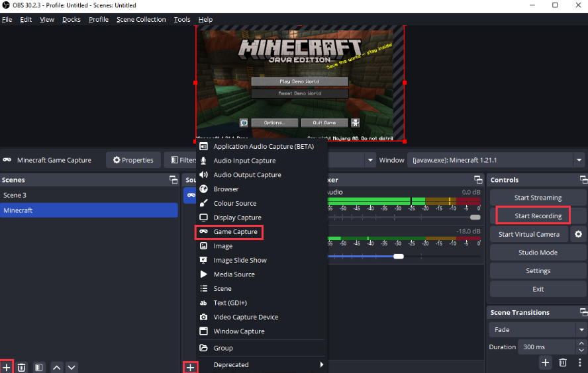Open OBS Settings from Controls
588x373 pixels.
[538, 270]
